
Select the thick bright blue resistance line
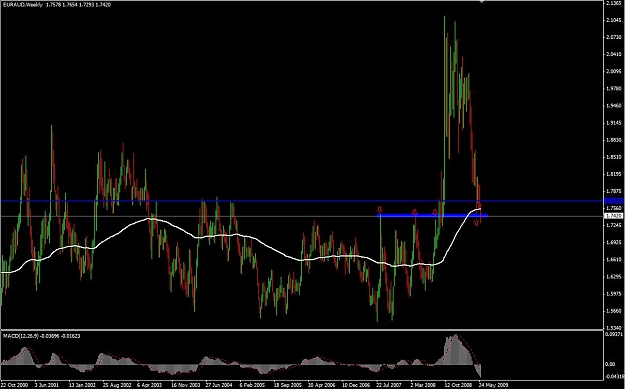(x=432, y=216)
